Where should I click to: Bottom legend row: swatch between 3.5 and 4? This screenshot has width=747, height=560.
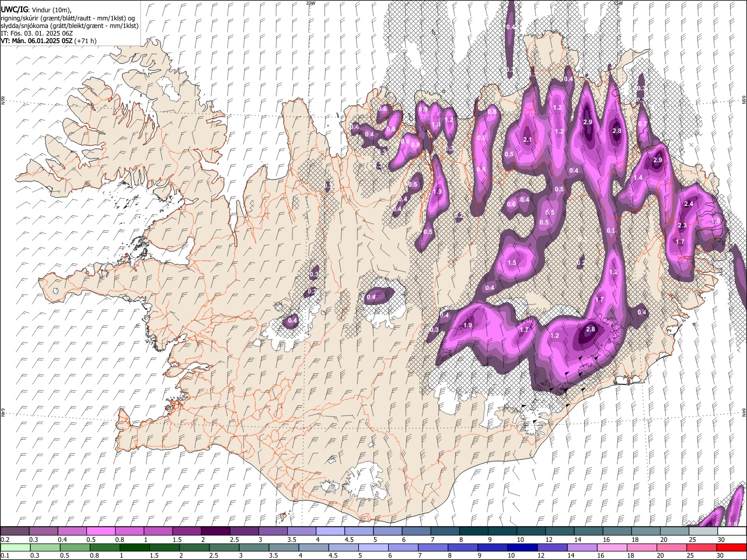coord(284,547)
